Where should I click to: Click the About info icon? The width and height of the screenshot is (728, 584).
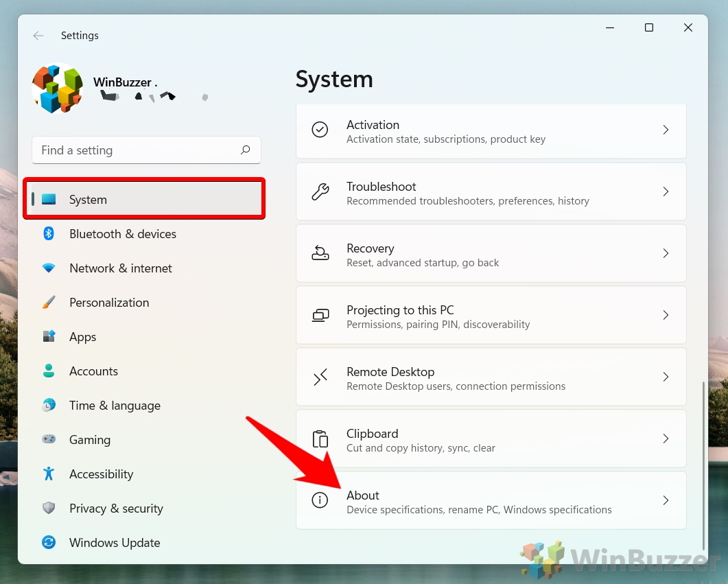(320, 500)
